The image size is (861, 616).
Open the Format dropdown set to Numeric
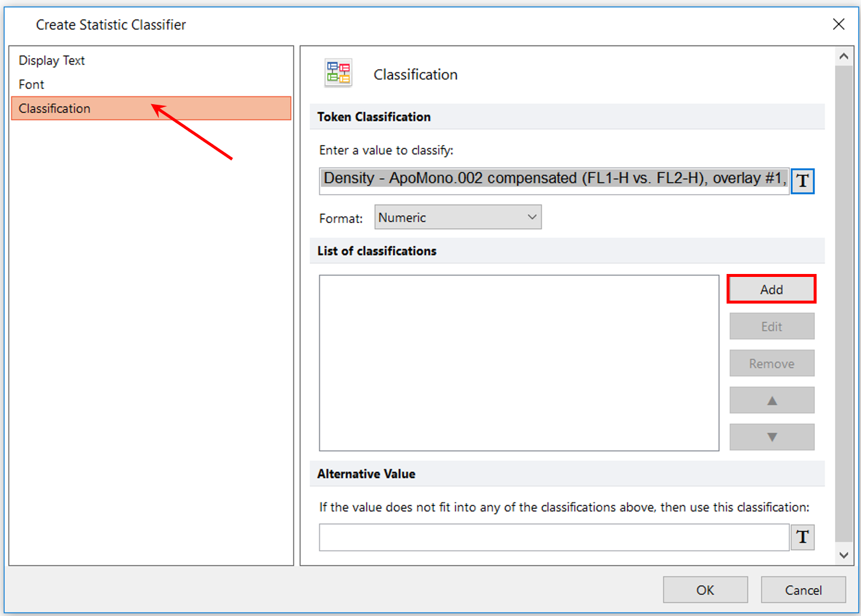point(458,217)
